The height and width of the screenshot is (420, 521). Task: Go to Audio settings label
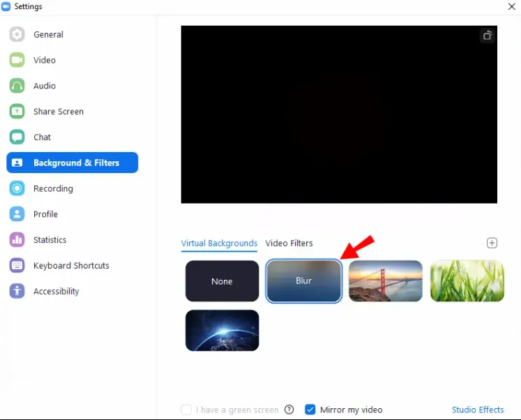click(45, 86)
